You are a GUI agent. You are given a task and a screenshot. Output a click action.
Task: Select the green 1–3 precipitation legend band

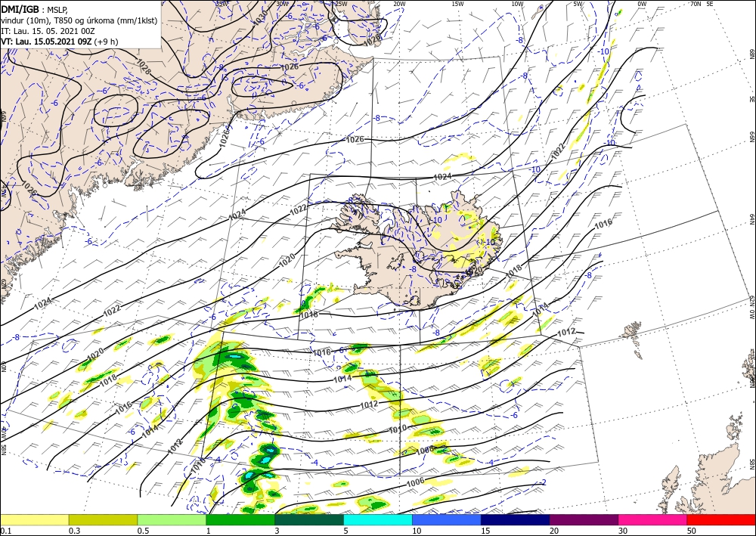pos(240,519)
